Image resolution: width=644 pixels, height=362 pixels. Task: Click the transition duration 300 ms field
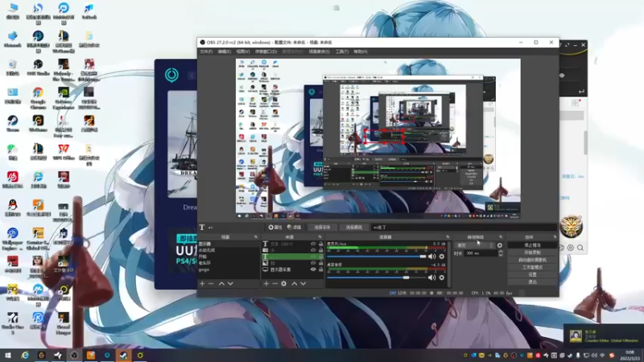[x=481, y=253]
